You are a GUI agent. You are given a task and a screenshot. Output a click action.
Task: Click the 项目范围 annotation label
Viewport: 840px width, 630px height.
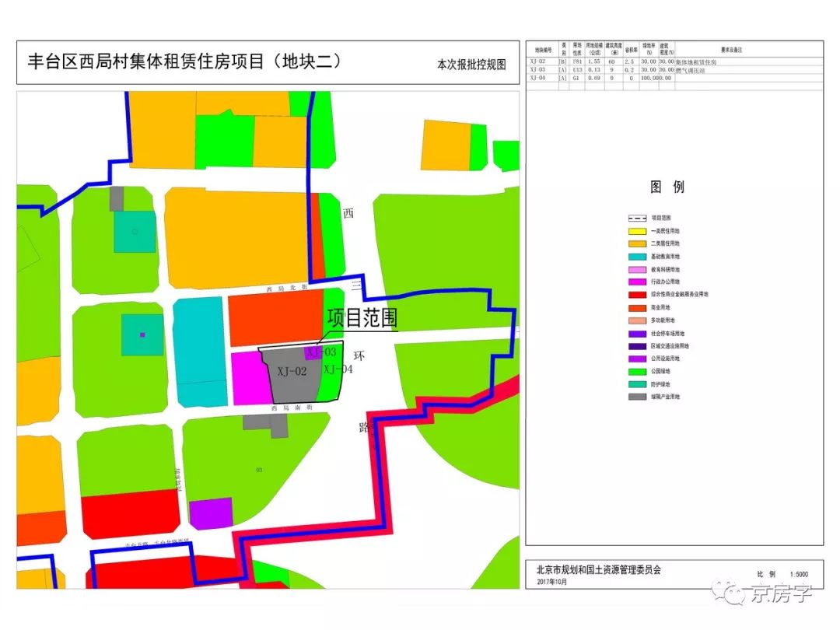(x=362, y=319)
